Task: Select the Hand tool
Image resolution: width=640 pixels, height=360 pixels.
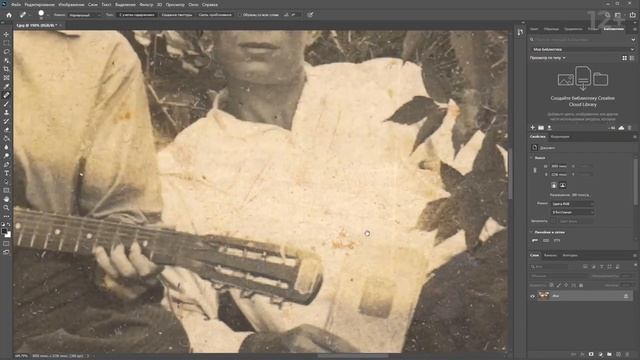Action: click(6, 199)
